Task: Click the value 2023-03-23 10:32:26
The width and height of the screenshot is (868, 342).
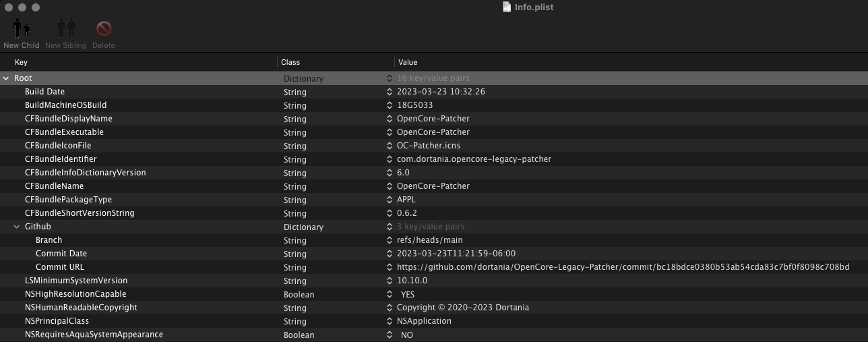Action: click(x=441, y=92)
